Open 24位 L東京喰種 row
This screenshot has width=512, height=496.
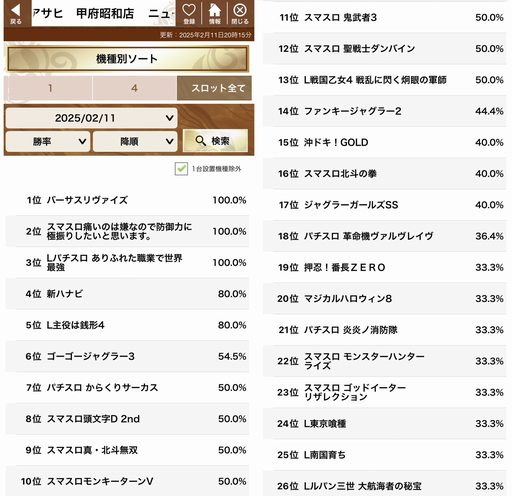click(x=385, y=424)
